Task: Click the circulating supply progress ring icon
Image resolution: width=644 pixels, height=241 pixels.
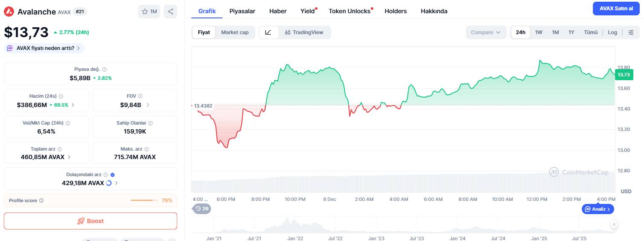Action: click(109, 183)
